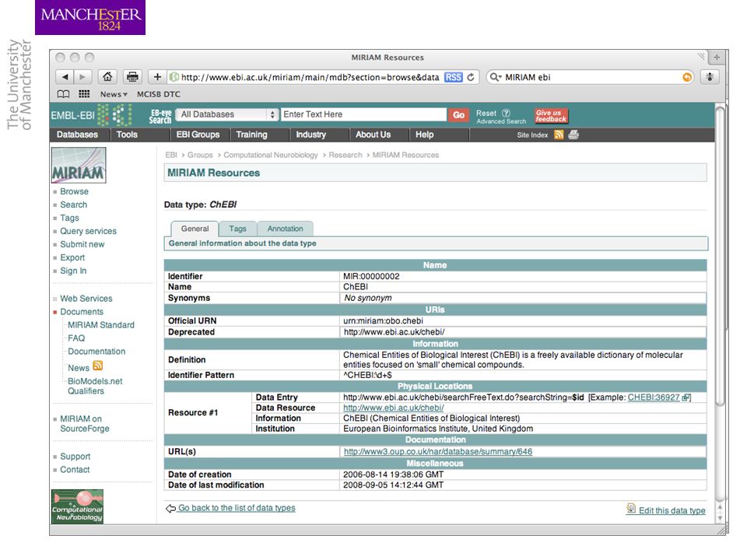Click the RSS feed icon beside Site Index
Image resolution: width=747 pixels, height=560 pixels.
coord(559,135)
